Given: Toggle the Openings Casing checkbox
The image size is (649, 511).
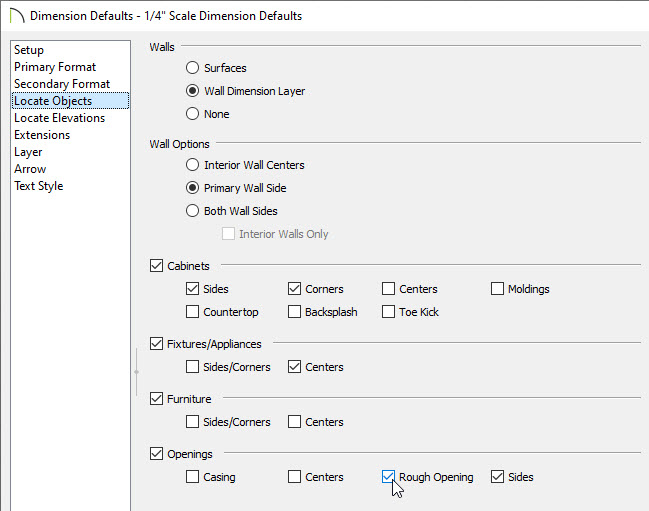Looking at the screenshot, I should [193, 477].
